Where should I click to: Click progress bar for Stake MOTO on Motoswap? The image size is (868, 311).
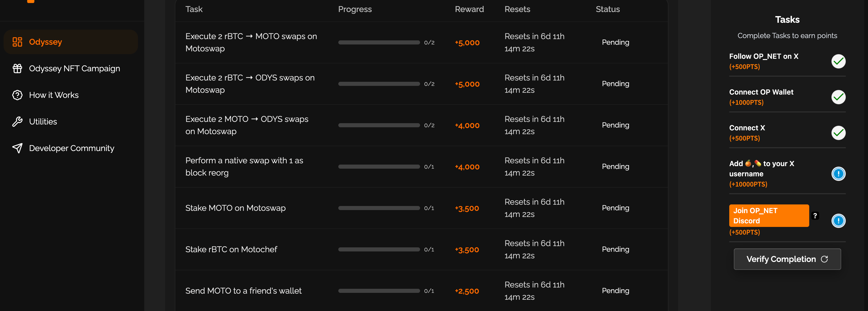[379, 208]
